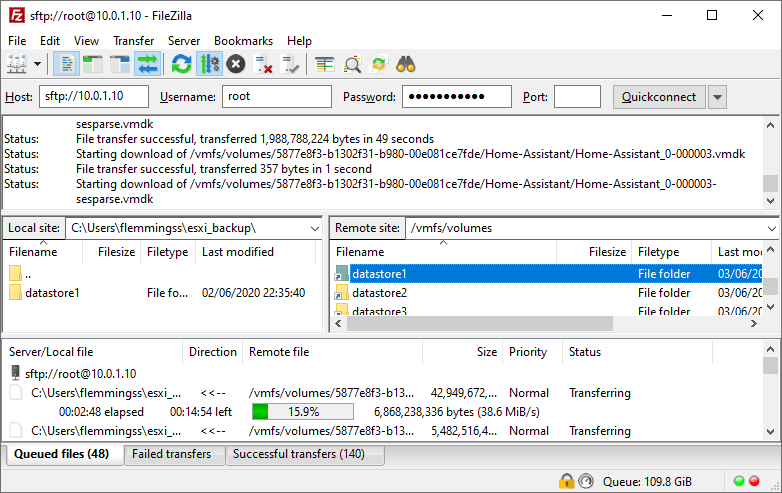Click the green activity indicator light
The width and height of the screenshot is (782, 493).
pyautogui.click(x=739, y=481)
